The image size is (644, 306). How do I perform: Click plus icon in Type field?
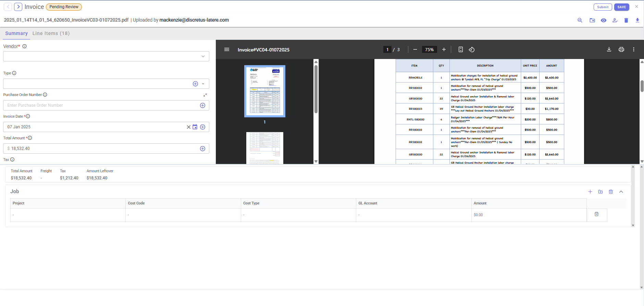(195, 84)
